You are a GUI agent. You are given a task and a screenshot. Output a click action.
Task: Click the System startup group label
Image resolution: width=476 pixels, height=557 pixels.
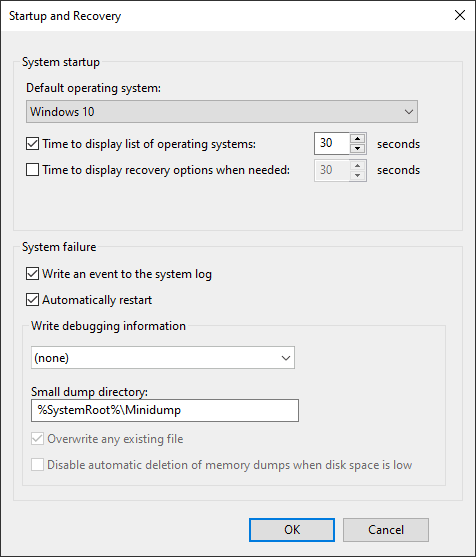coord(61,62)
